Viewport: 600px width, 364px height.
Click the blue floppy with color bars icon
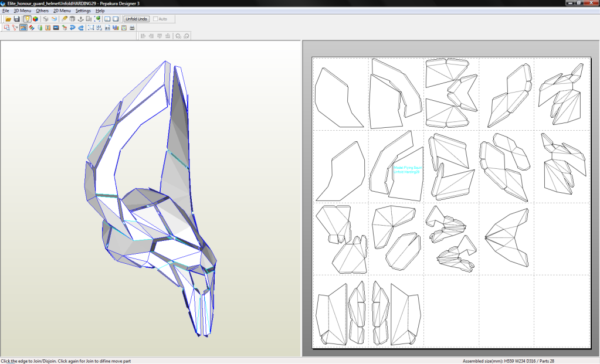(116, 28)
